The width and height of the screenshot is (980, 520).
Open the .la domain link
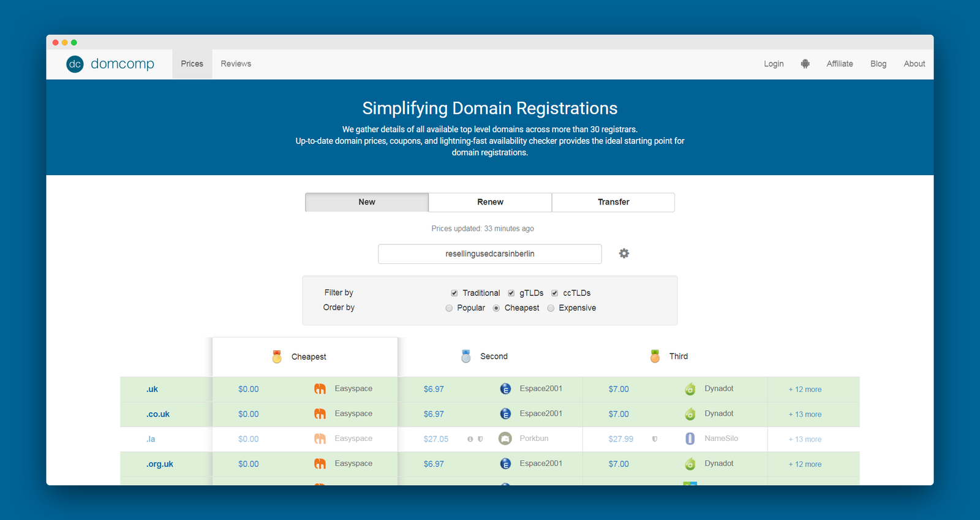tap(151, 439)
